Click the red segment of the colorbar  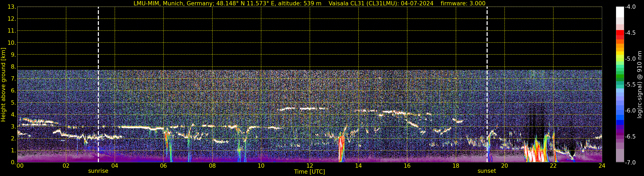pos(620,33)
